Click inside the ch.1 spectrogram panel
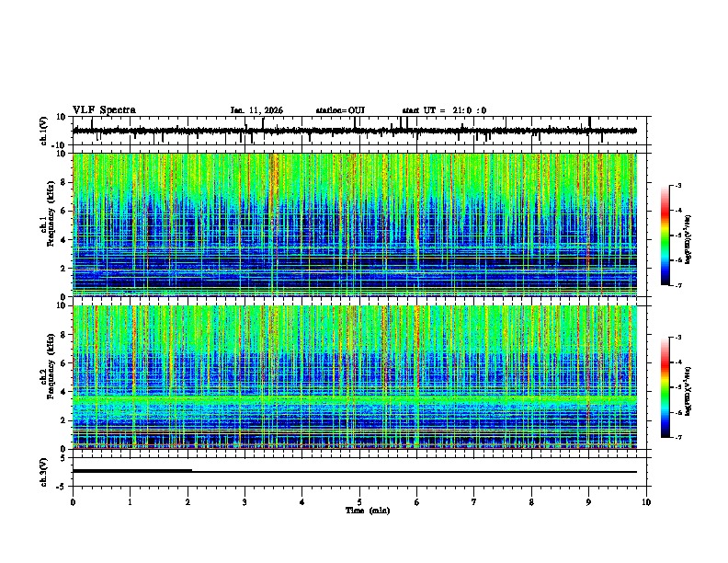The width and height of the screenshot is (728, 563). tap(355, 224)
